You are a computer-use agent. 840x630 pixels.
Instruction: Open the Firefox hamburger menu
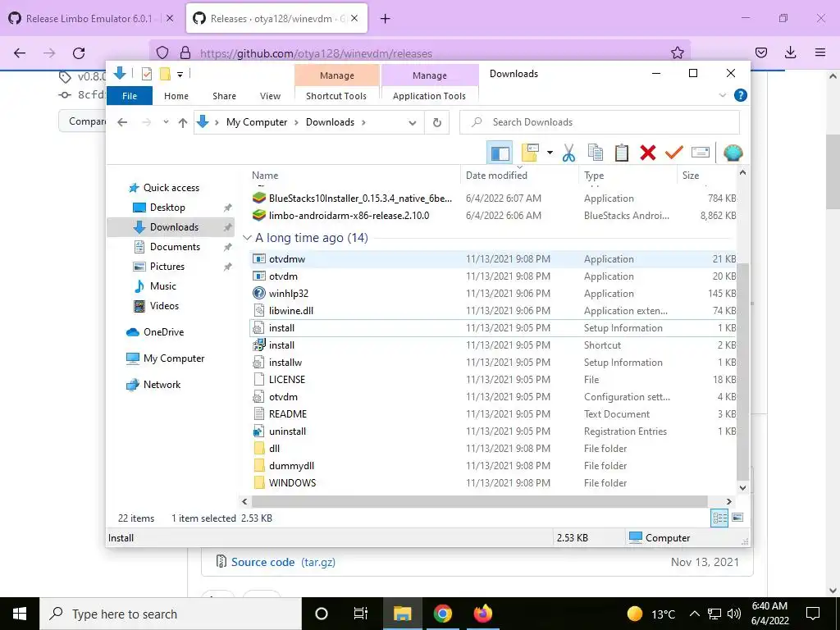pyautogui.click(x=820, y=52)
